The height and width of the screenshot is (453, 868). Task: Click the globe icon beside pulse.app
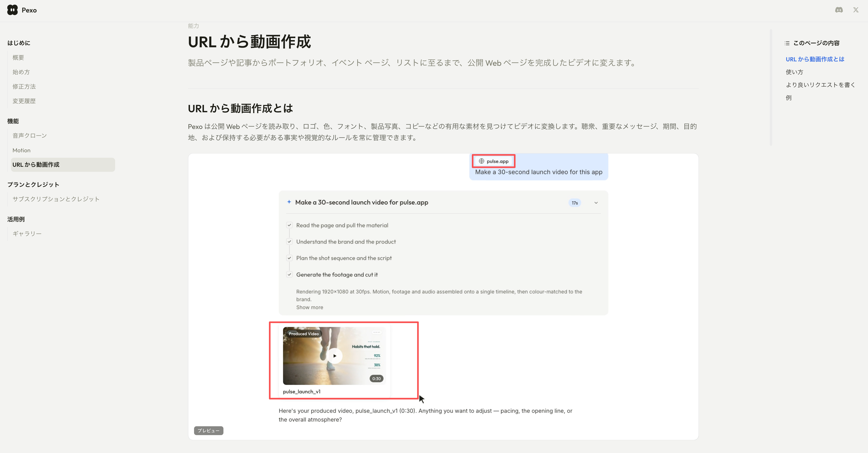click(x=482, y=161)
